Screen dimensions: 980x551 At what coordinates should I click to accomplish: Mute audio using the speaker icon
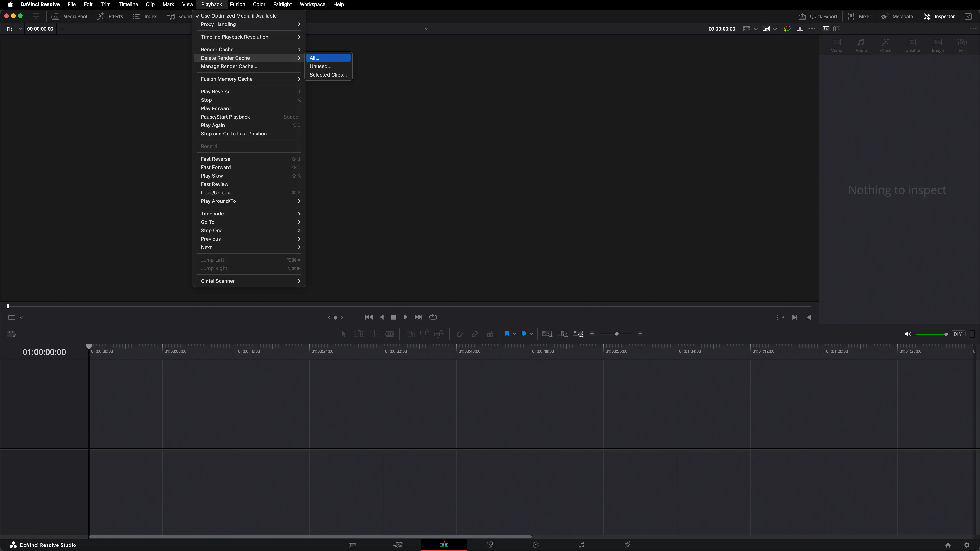[908, 334]
